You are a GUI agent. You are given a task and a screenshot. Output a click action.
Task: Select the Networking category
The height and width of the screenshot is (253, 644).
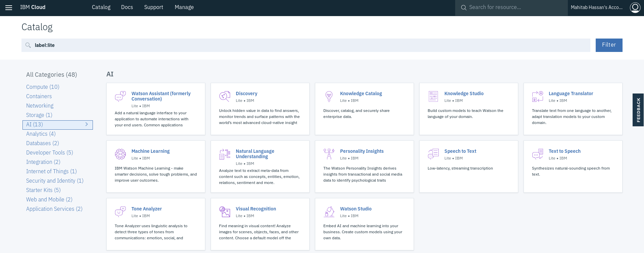pos(40,106)
